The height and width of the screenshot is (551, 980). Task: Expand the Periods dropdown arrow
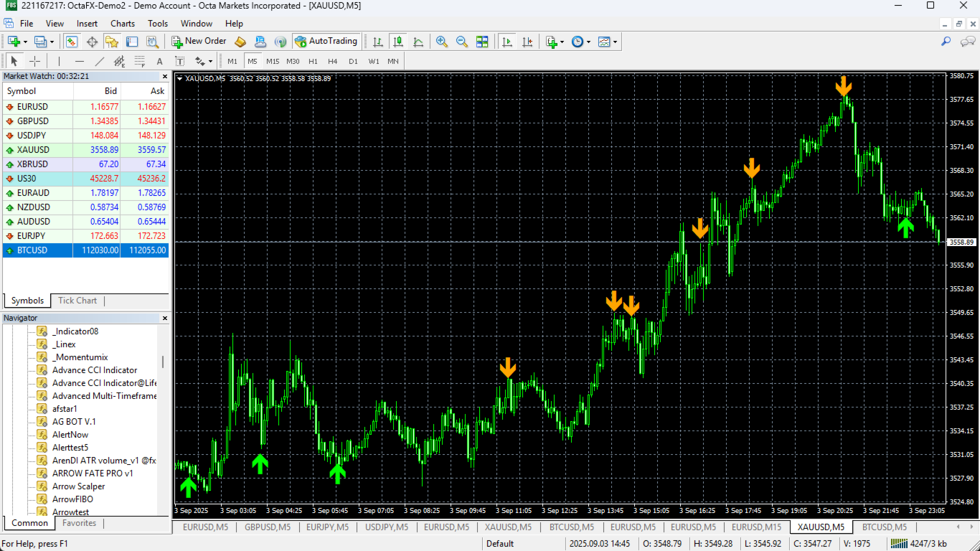588,42
